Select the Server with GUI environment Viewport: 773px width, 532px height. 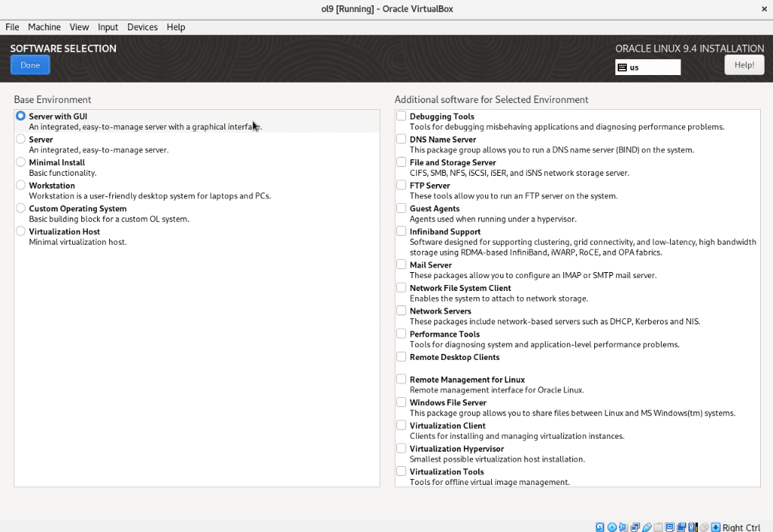(x=20, y=116)
